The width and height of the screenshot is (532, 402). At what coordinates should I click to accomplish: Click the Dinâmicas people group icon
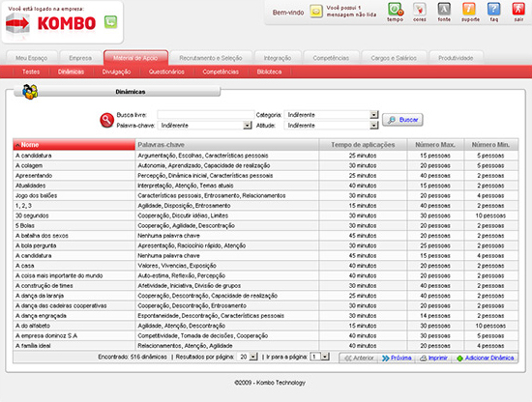pos(30,92)
